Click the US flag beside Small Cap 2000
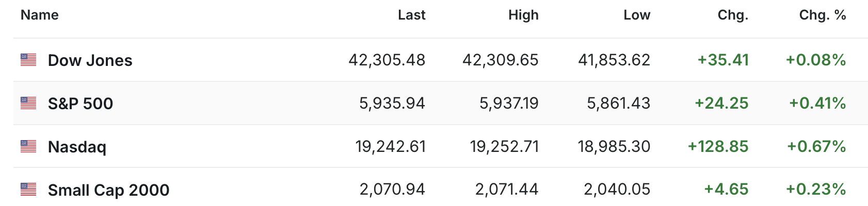 (28, 190)
